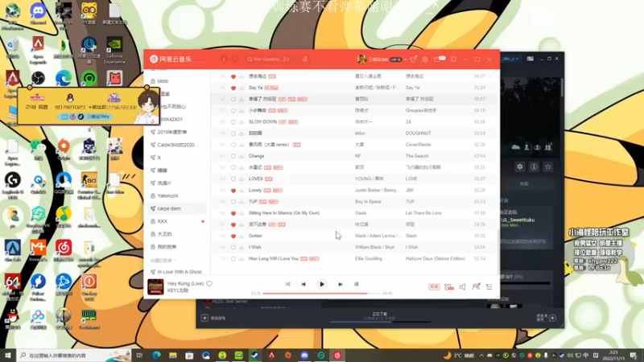Select the song title Gotten
Screen dimensions: 644x362
point(255,236)
